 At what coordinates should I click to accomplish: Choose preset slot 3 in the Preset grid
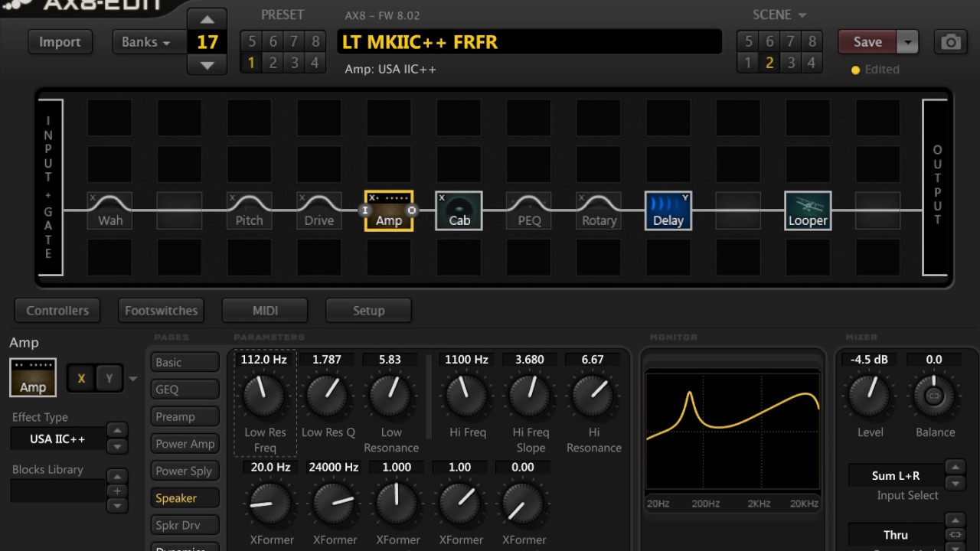(294, 63)
